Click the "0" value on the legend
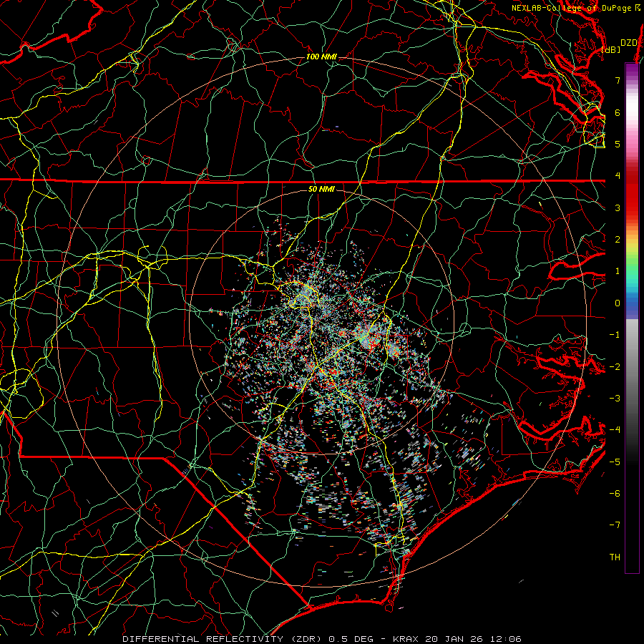644x644 pixels. pyautogui.click(x=618, y=303)
